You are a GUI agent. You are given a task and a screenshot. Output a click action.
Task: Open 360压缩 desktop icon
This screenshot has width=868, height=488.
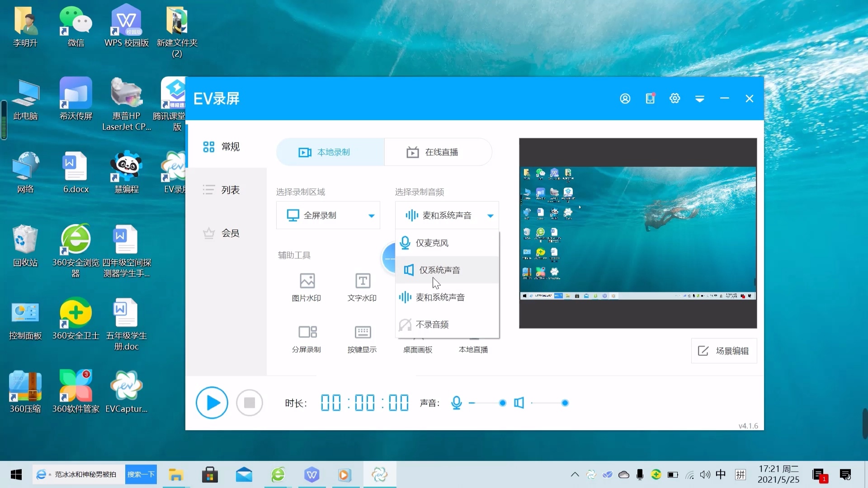[x=25, y=392]
